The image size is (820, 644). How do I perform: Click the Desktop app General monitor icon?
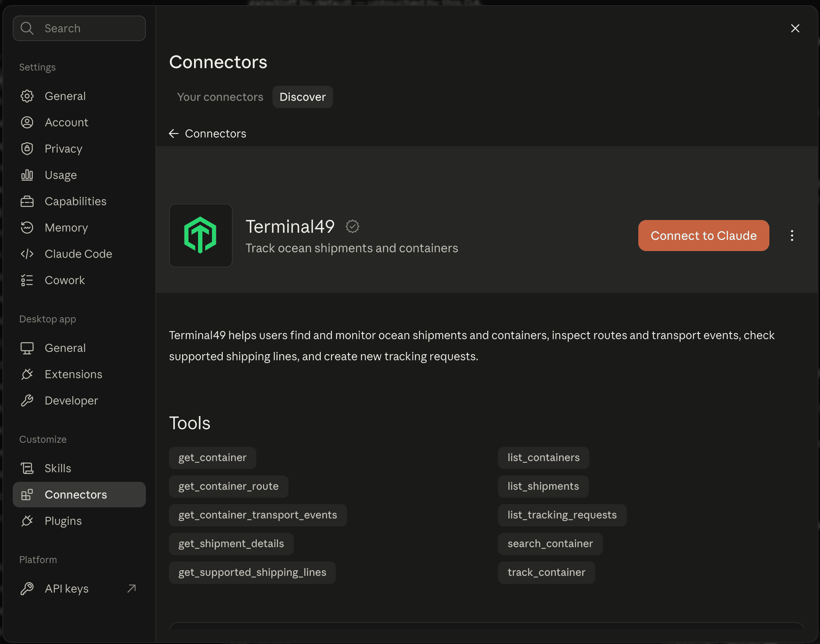pos(27,348)
